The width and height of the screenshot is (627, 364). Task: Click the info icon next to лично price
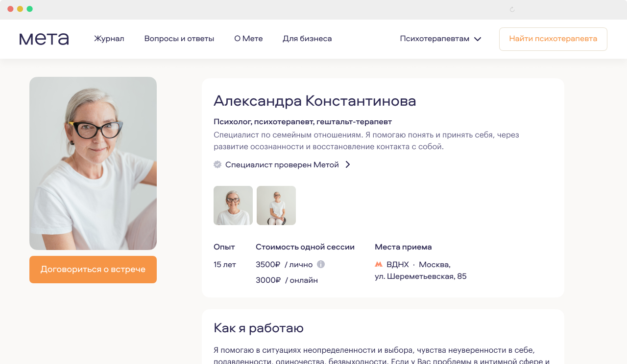pyautogui.click(x=321, y=264)
